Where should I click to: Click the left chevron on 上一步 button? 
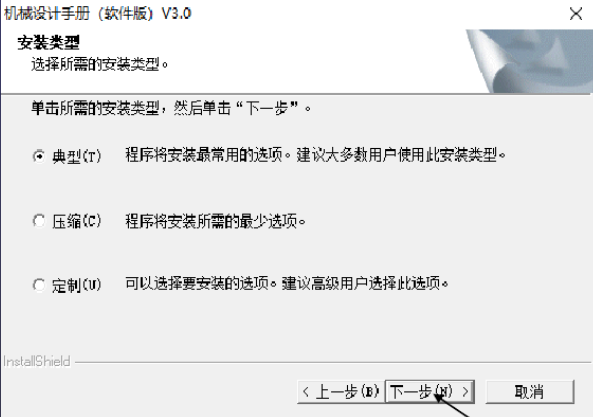click(x=306, y=392)
